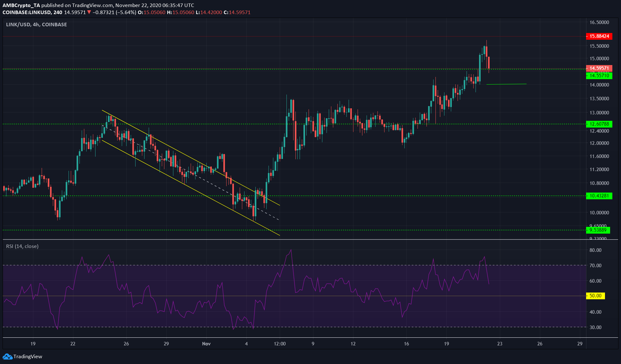621x364 pixels.
Task: Click date 29 at right of time axis
Action: tap(580, 344)
